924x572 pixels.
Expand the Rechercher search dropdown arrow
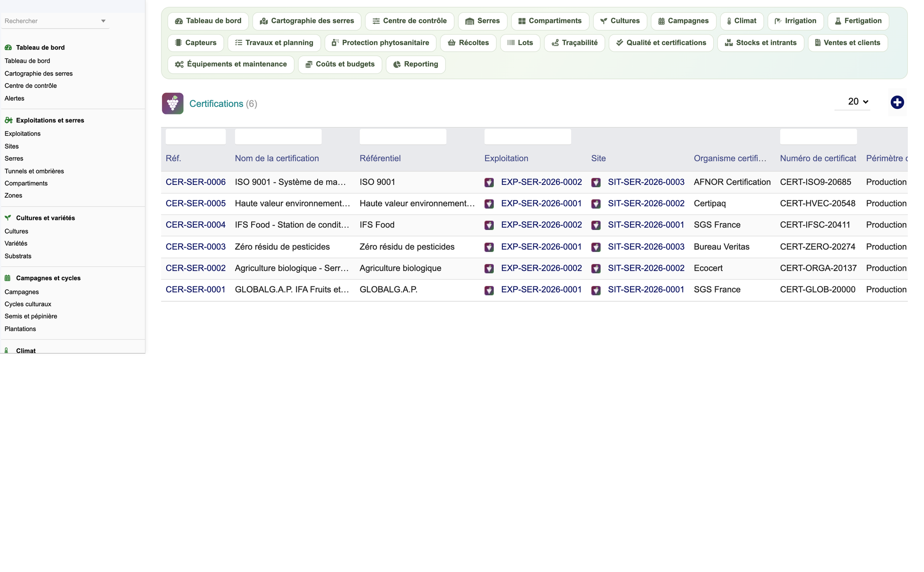coord(103,21)
